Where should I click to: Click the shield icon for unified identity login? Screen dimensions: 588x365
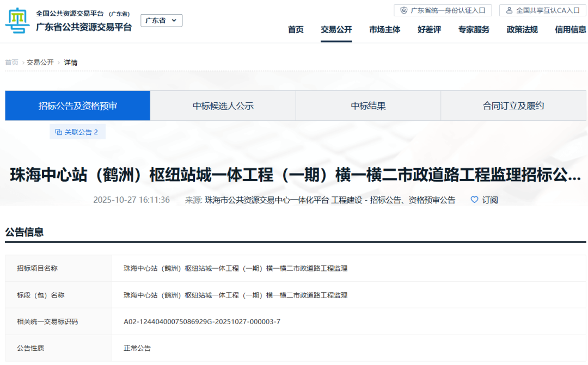(404, 10)
